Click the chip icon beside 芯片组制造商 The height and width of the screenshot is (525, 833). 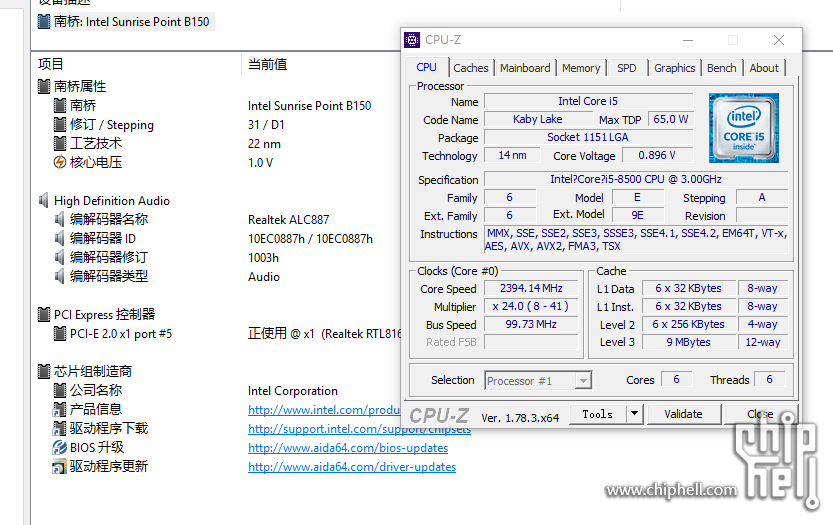click(44, 371)
